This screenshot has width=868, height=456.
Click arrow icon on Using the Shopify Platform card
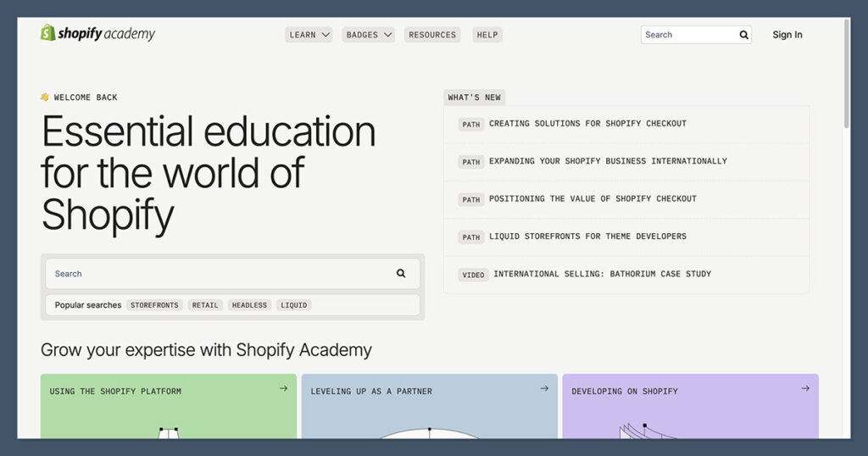(283, 389)
